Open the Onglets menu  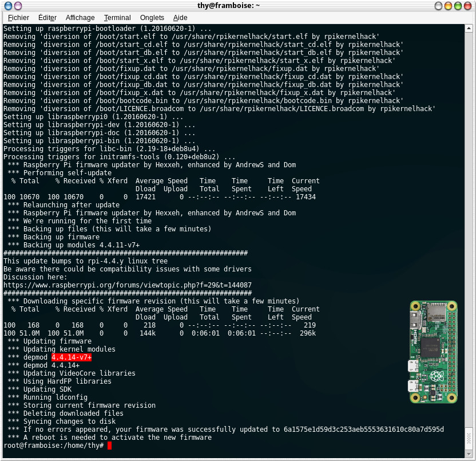click(x=152, y=18)
